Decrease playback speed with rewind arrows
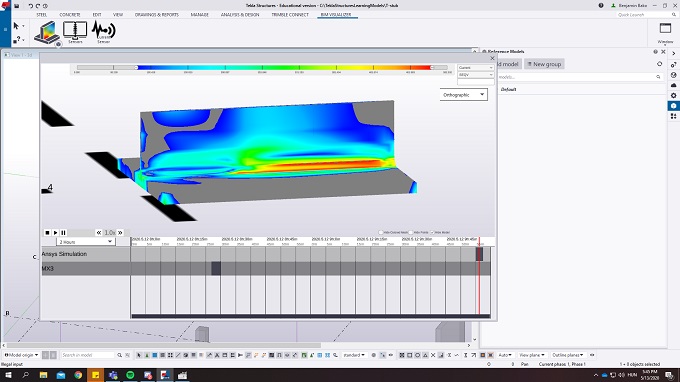Viewport: 680px width, 382px height. click(x=99, y=233)
